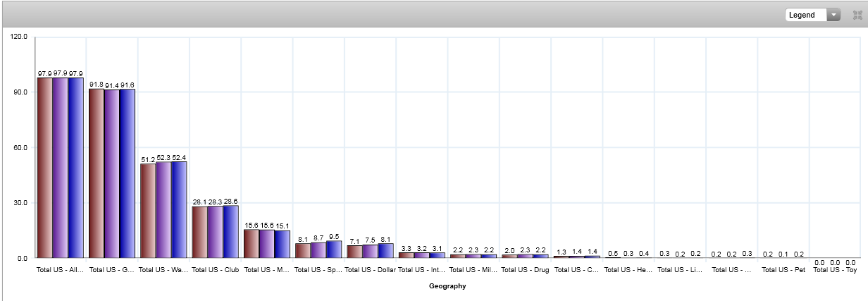Image resolution: width=868 pixels, height=301 pixels.
Task: Click the expand chart icon in header
Action: (x=857, y=15)
